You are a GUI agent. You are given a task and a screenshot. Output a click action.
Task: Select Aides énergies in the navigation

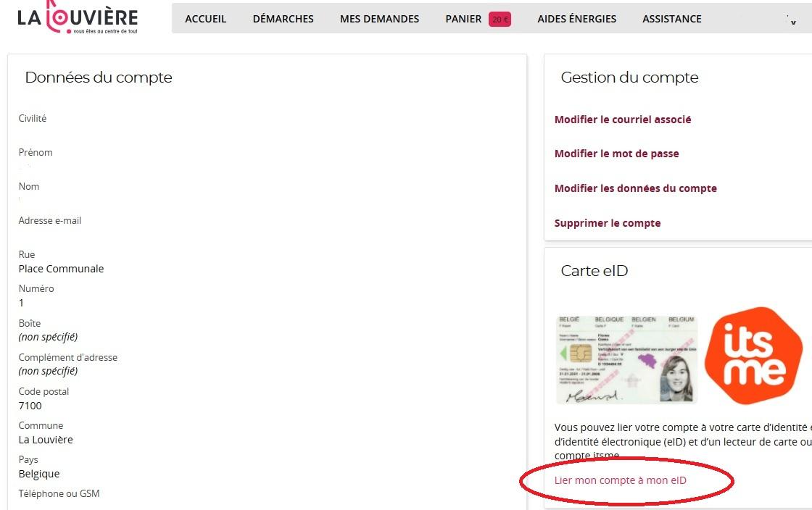pyautogui.click(x=576, y=20)
